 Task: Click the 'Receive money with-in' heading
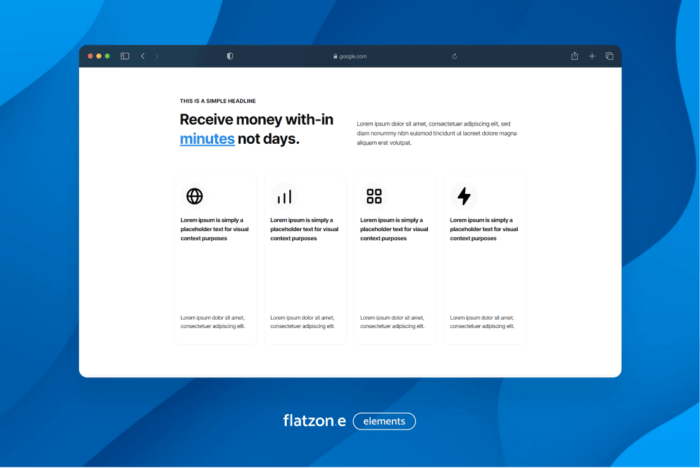tap(256, 119)
